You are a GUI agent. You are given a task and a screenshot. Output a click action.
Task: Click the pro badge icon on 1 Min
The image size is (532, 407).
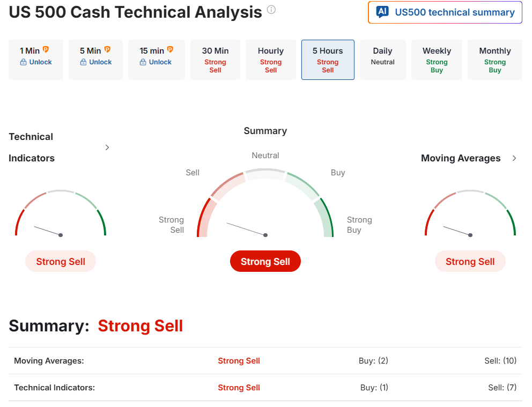46,50
